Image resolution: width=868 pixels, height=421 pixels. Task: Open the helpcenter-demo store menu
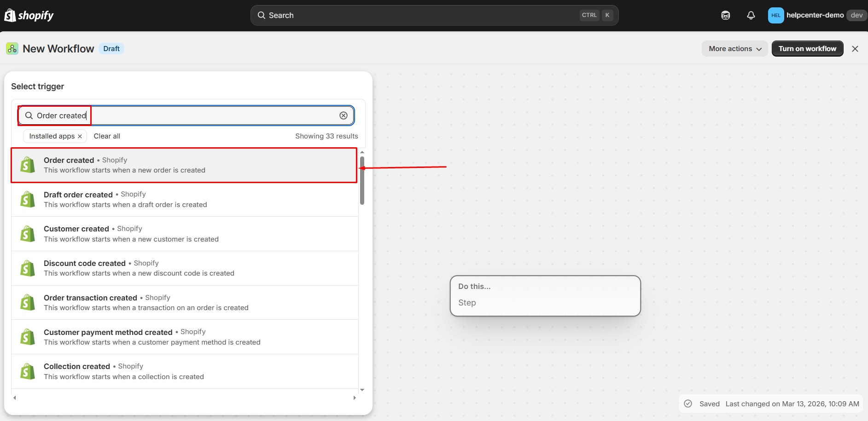817,15
